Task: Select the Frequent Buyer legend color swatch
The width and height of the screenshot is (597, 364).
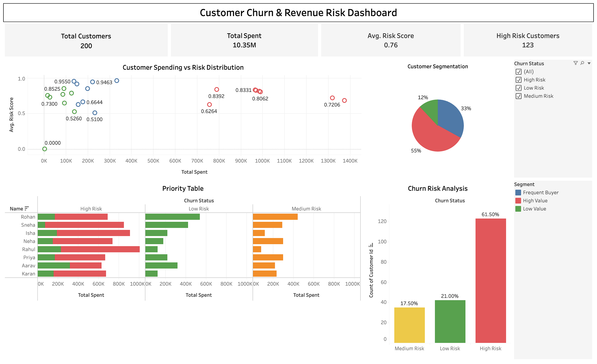Action: tap(518, 192)
